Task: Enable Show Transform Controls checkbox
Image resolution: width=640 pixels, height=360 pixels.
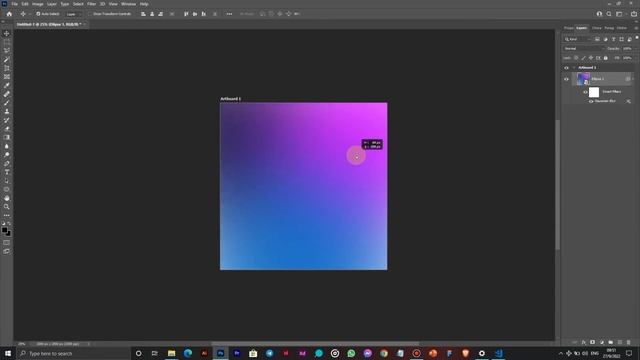Action: click(x=91, y=14)
